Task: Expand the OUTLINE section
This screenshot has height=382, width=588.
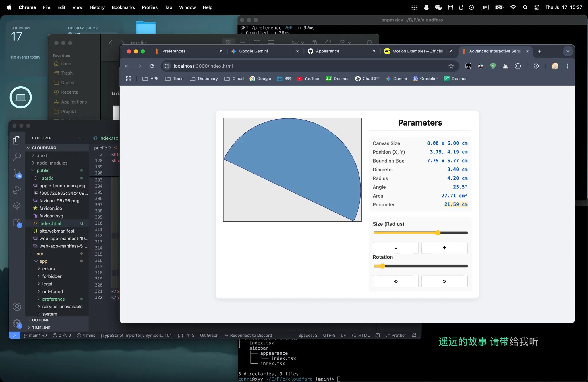Action: pyautogui.click(x=40, y=320)
